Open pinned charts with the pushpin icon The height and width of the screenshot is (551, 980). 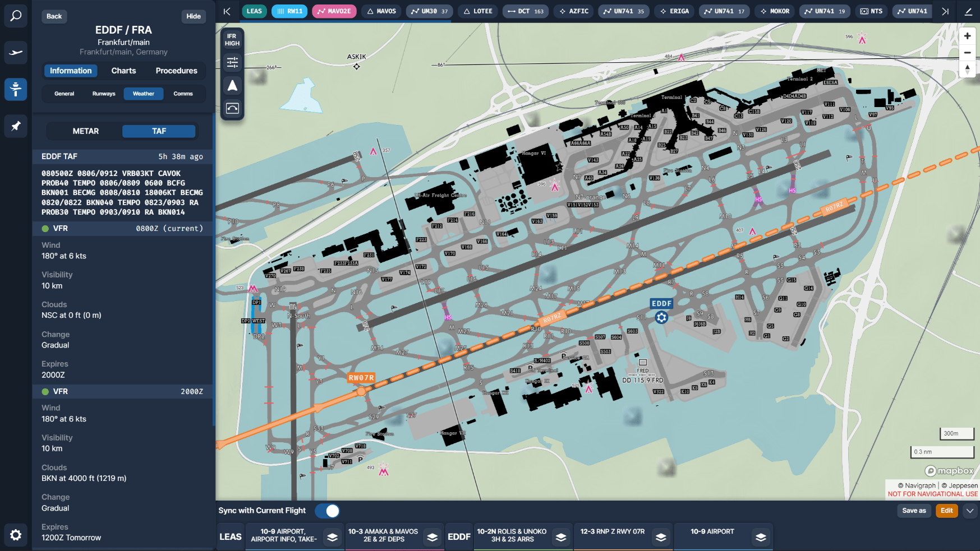tap(15, 126)
